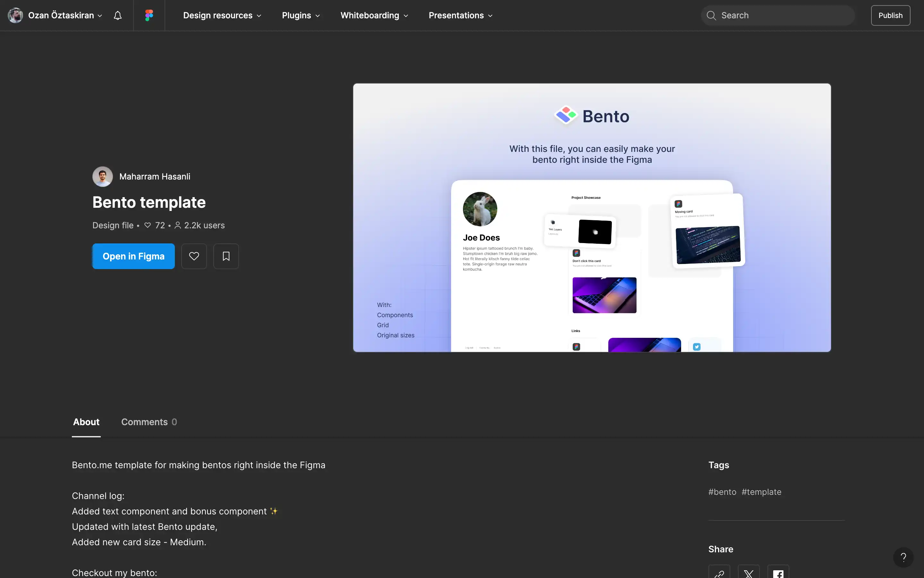Open the Bento template preview image
This screenshot has width=924, height=578.
coord(592,217)
